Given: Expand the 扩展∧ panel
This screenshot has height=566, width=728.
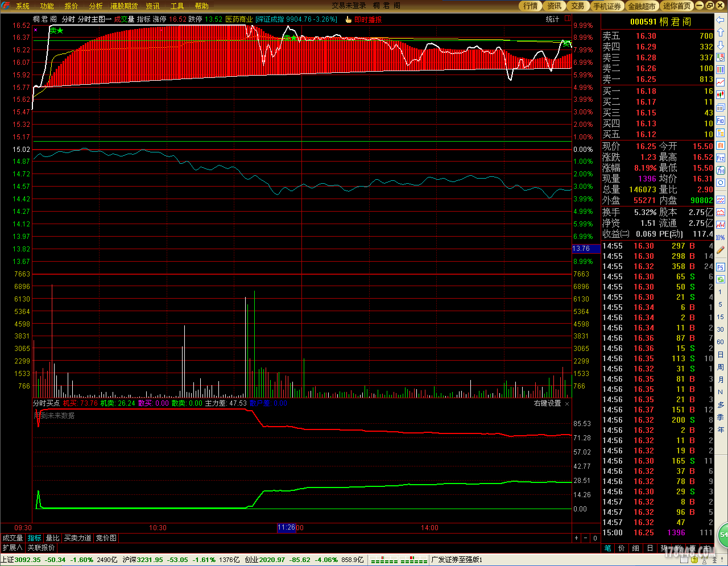Looking at the screenshot, I should [x=13, y=547].
